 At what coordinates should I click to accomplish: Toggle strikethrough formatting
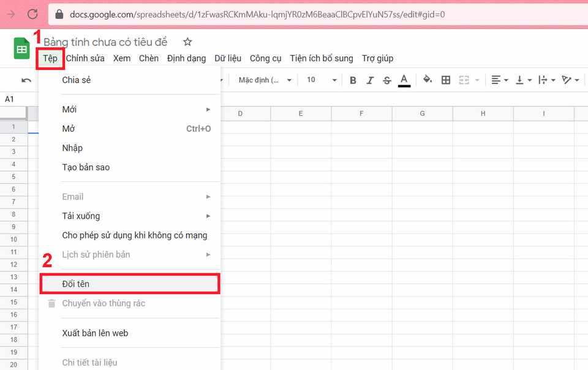pyautogui.click(x=386, y=80)
